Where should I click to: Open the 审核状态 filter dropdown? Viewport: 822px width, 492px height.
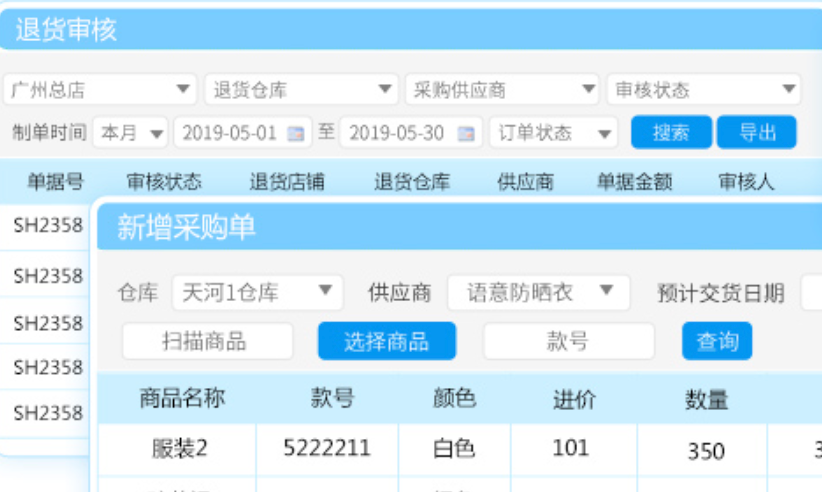click(703, 89)
